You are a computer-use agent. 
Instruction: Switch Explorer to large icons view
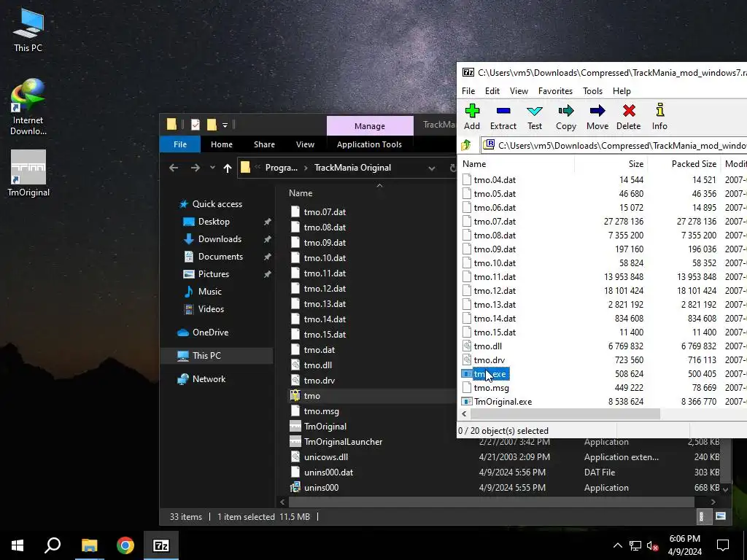coord(721,516)
